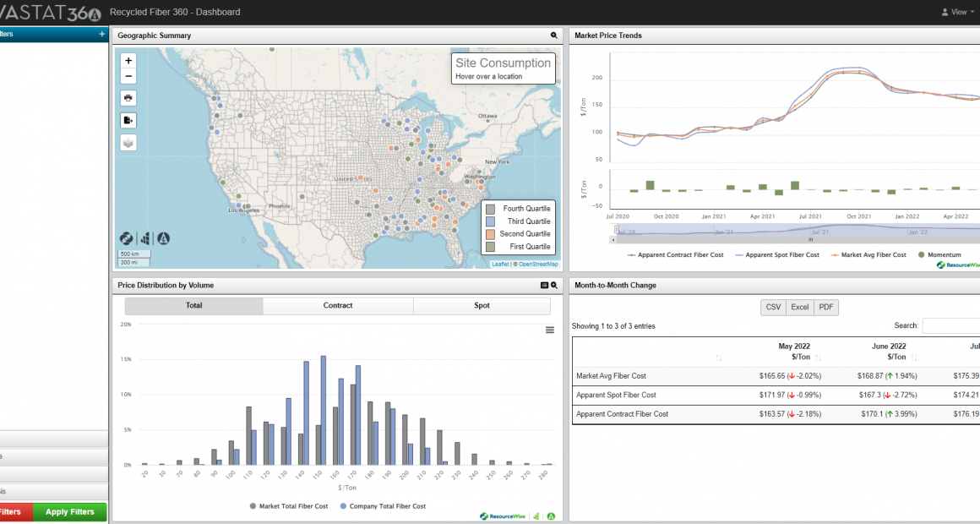The image size is (980, 524).
Task: Open the map layers control
Action: [128, 143]
